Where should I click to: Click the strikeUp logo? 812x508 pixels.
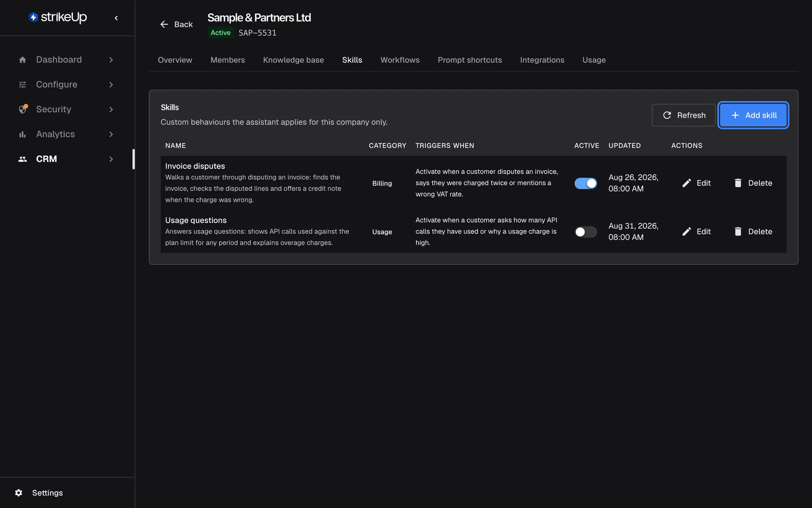click(58, 17)
